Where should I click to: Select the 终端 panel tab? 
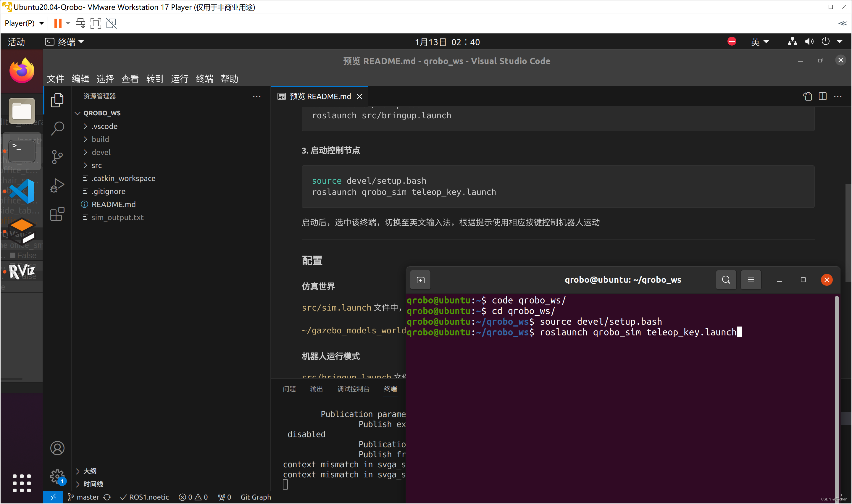coord(390,389)
